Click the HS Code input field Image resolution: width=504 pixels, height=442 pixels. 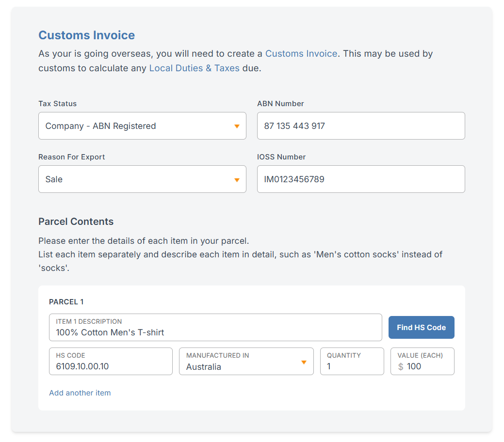[111, 362]
